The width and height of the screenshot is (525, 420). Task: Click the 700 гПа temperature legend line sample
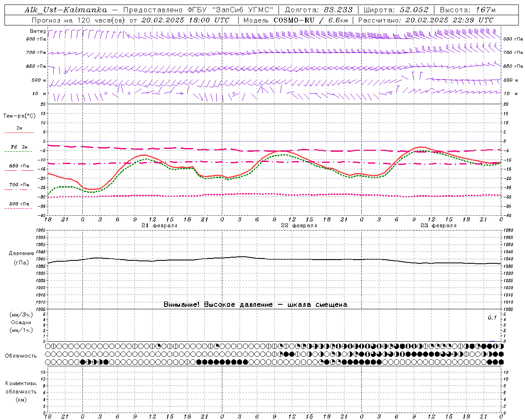pos(18,189)
